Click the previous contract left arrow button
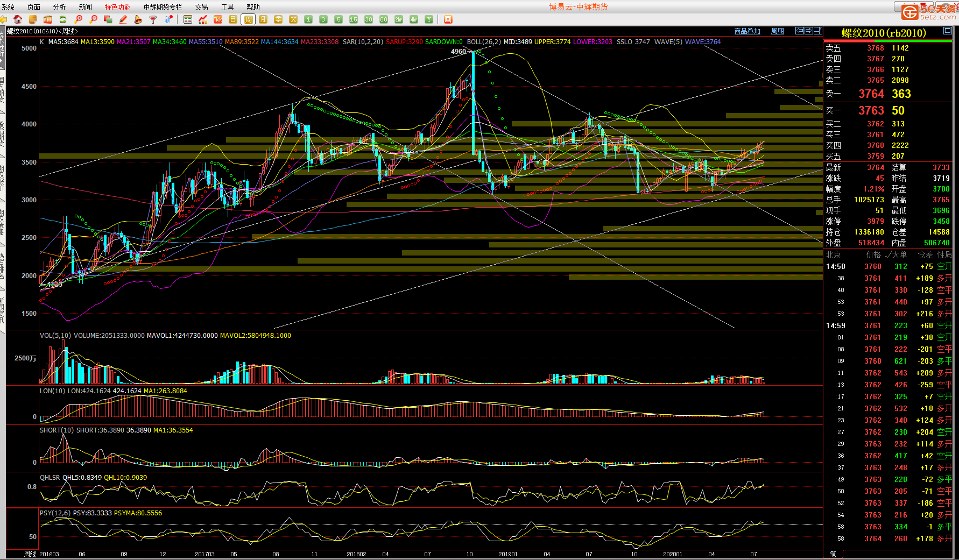The width and height of the screenshot is (959, 560). click(800, 31)
